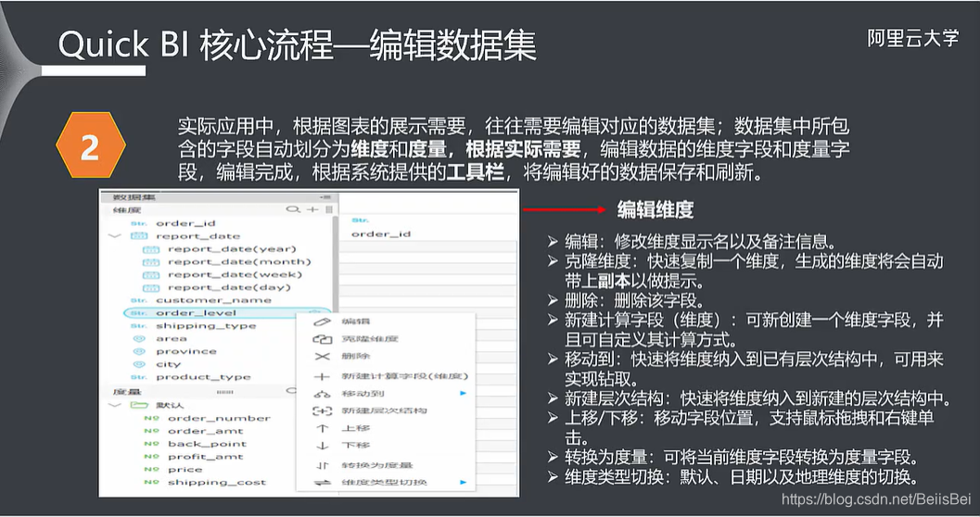980x517 pixels.
Task: Click the calendar icon beside report_date(month)
Action: [x=150, y=262]
